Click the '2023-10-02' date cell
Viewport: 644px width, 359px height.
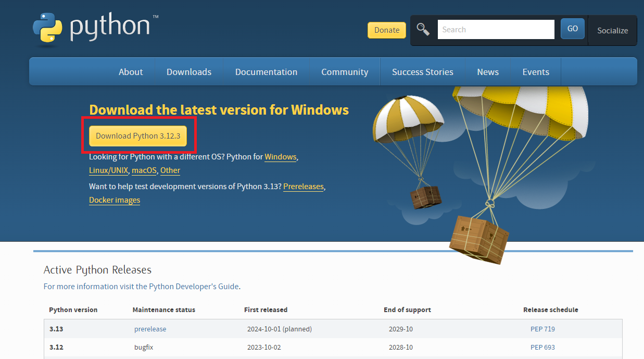click(264, 347)
